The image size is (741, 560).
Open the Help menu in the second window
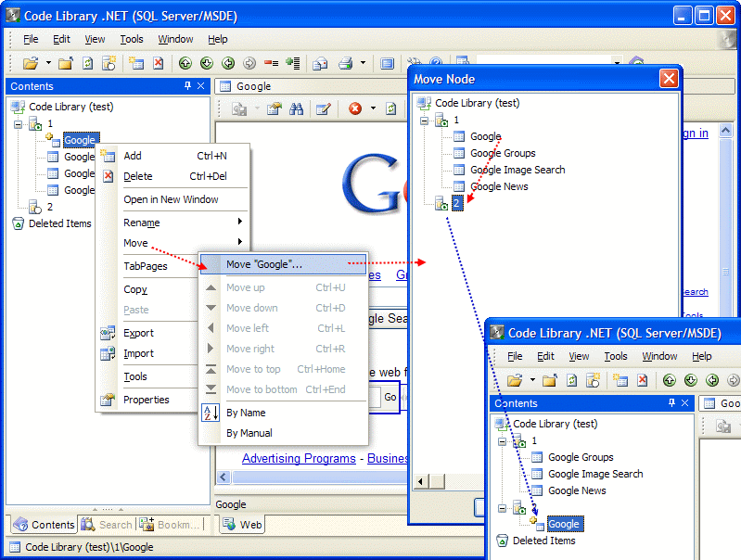point(702,356)
